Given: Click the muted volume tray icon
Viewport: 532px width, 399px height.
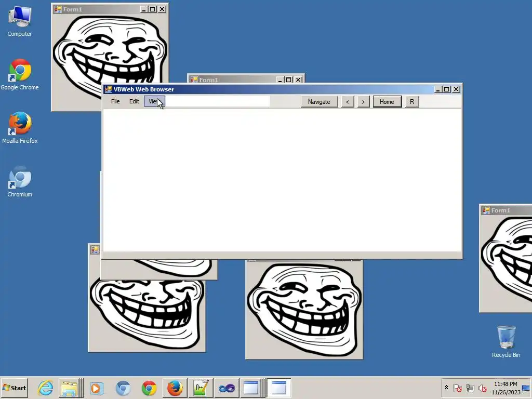Looking at the screenshot, I should pyautogui.click(x=482, y=388).
